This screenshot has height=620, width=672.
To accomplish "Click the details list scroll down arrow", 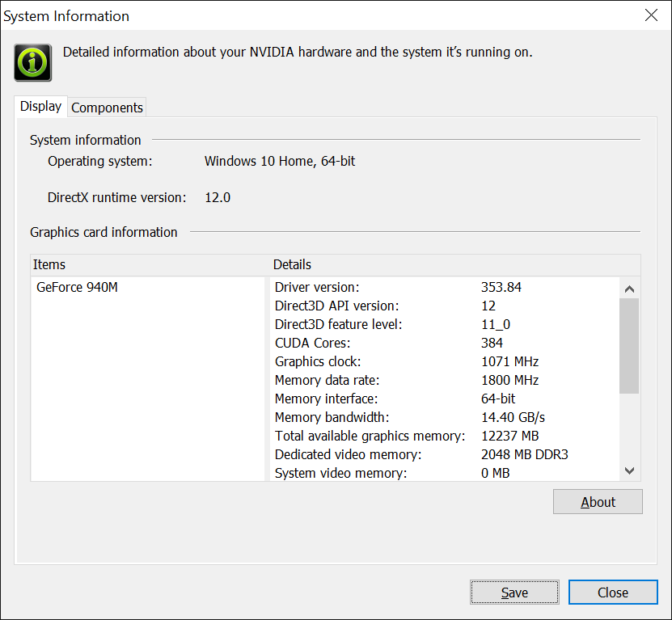I will [x=629, y=470].
